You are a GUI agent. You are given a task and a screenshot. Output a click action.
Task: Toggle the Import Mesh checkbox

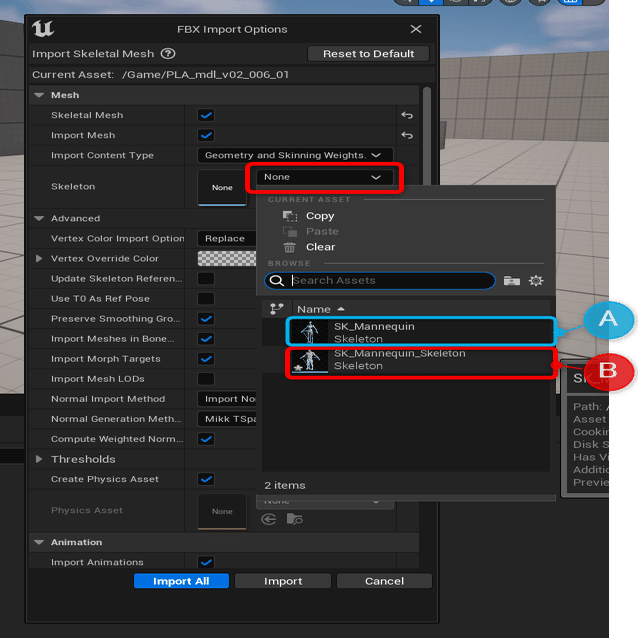pyautogui.click(x=206, y=135)
